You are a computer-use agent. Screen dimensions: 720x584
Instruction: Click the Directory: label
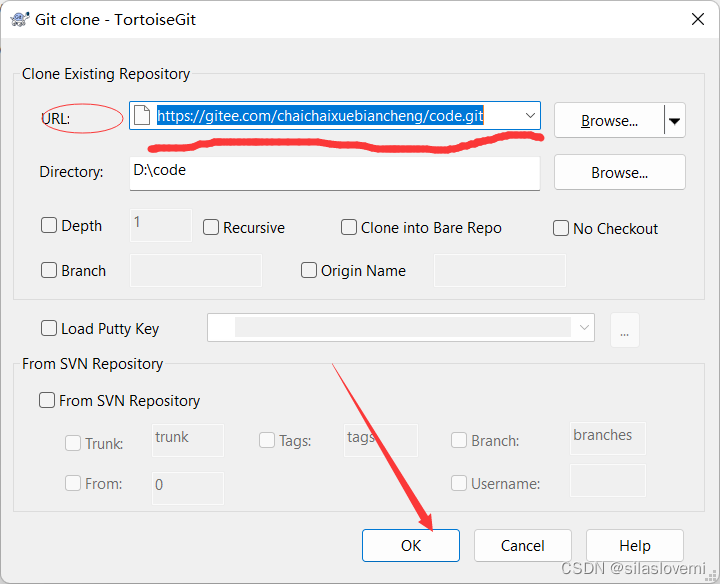coord(71,172)
